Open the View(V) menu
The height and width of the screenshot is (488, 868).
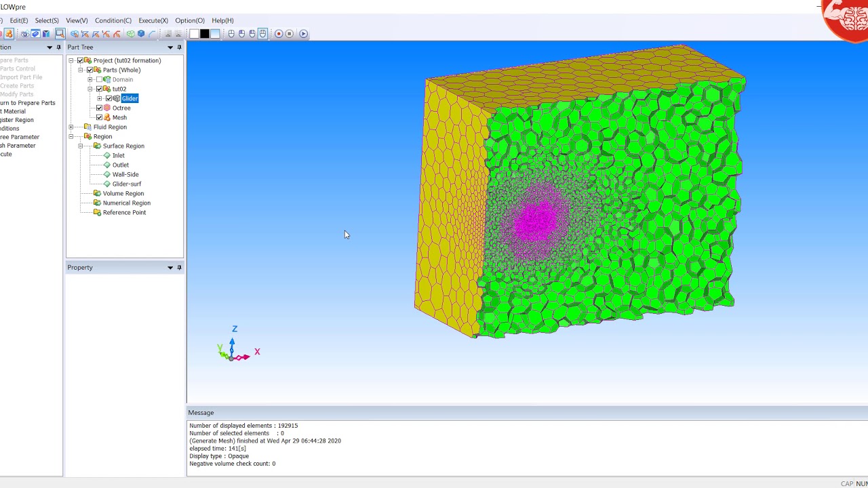(x=77, y=20)
